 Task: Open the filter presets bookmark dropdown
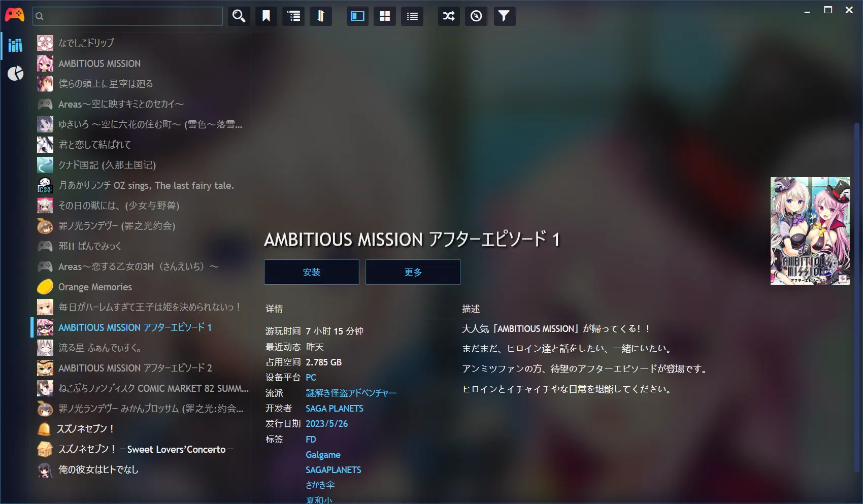click(266, 16)
